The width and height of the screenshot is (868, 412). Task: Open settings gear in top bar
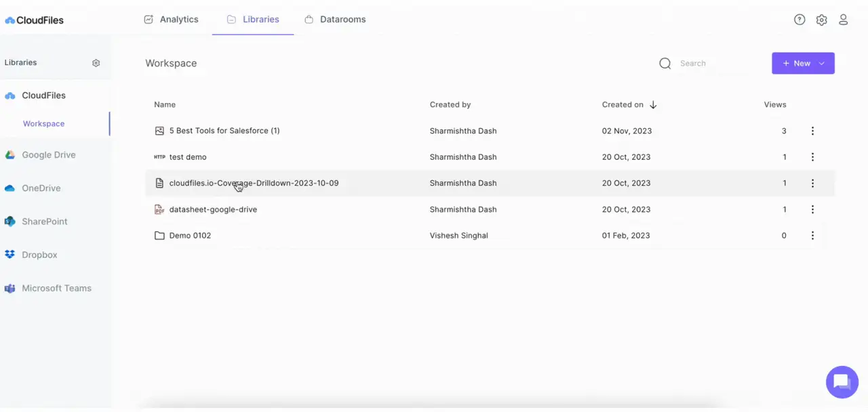click(821, 20)
